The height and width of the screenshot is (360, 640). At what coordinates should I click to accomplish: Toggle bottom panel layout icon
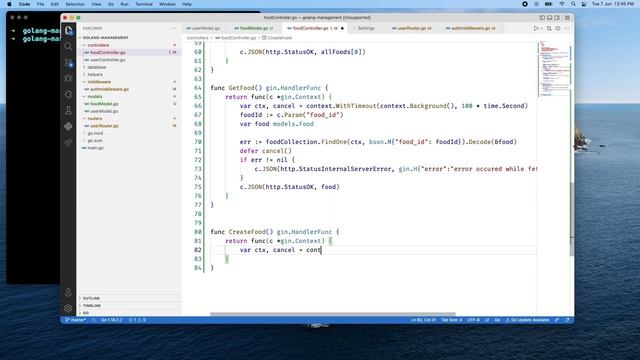(x=550, y=18)
